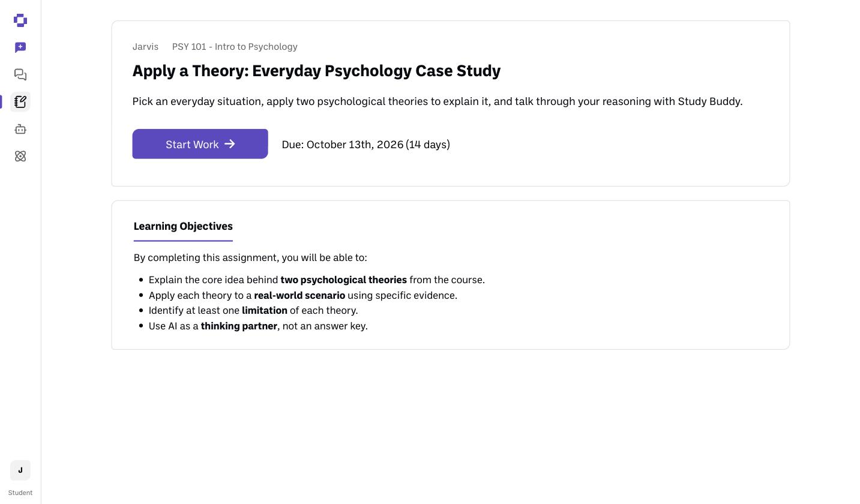Open the robot assistant icon

(x=20, y=129)
